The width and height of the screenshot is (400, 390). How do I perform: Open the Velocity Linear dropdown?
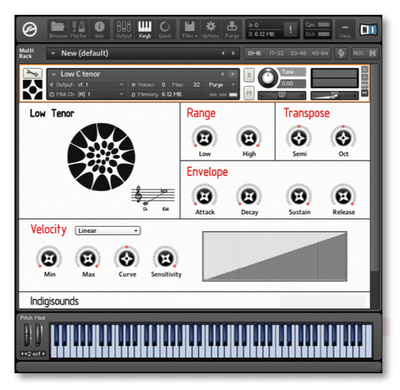pos(108,231)
